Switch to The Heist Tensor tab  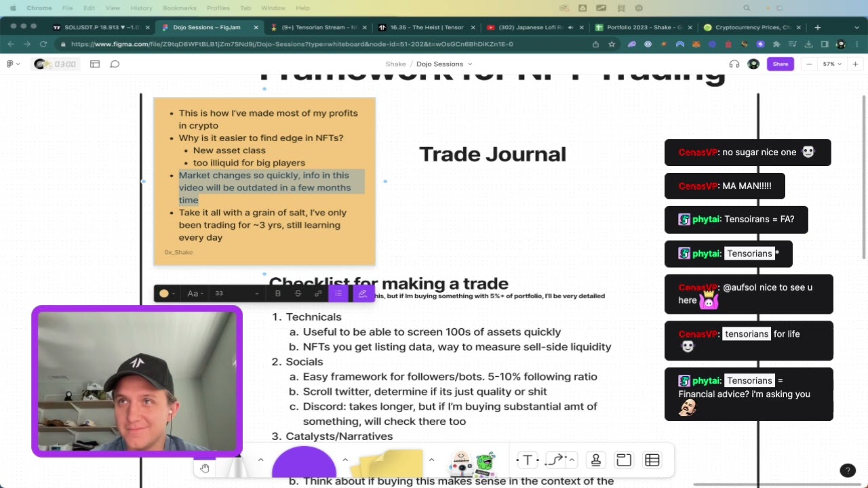click(427, 27)
